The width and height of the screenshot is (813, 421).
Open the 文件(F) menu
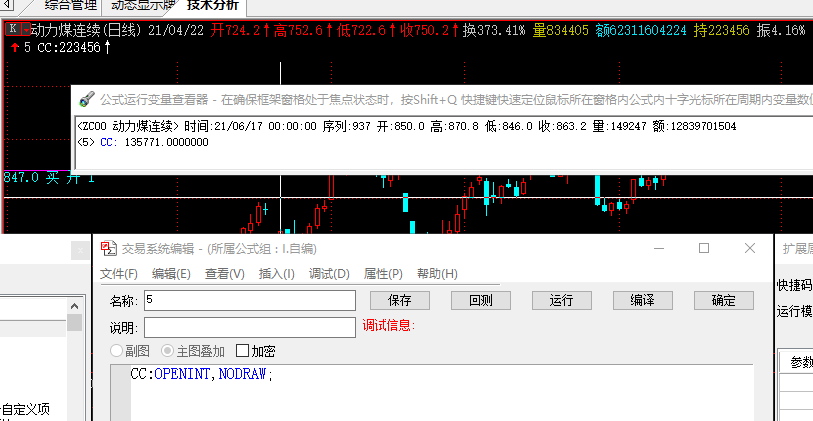coord(119,274)
